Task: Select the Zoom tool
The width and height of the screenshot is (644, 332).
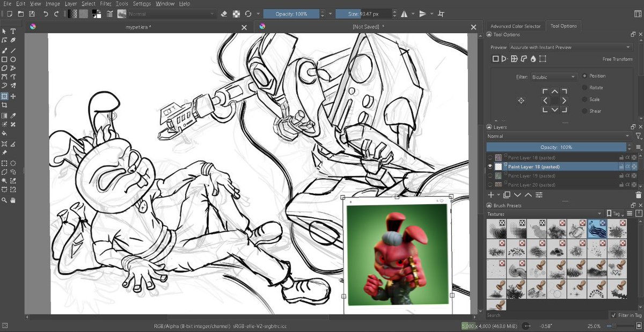Action: point(4,198)
